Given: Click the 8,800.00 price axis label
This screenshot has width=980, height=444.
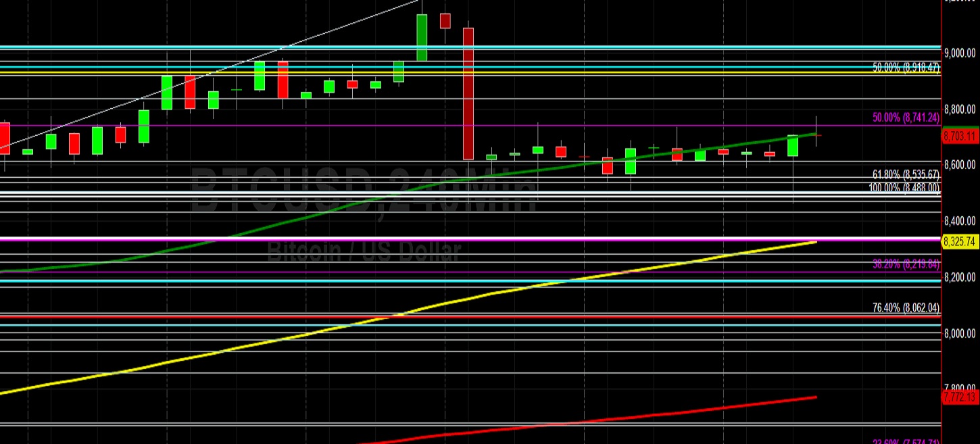Looking at the screenshot, I should click(960, 109).
